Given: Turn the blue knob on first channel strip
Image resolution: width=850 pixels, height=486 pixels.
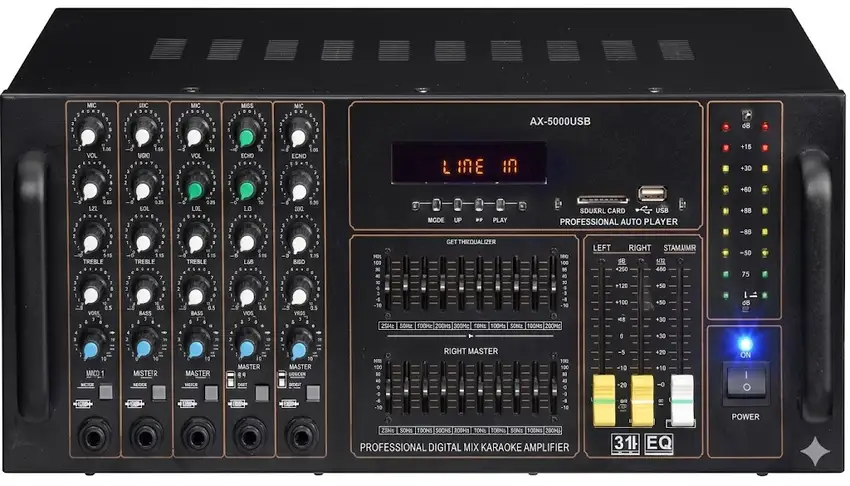Looking at the screenshot, I should 91,345.
